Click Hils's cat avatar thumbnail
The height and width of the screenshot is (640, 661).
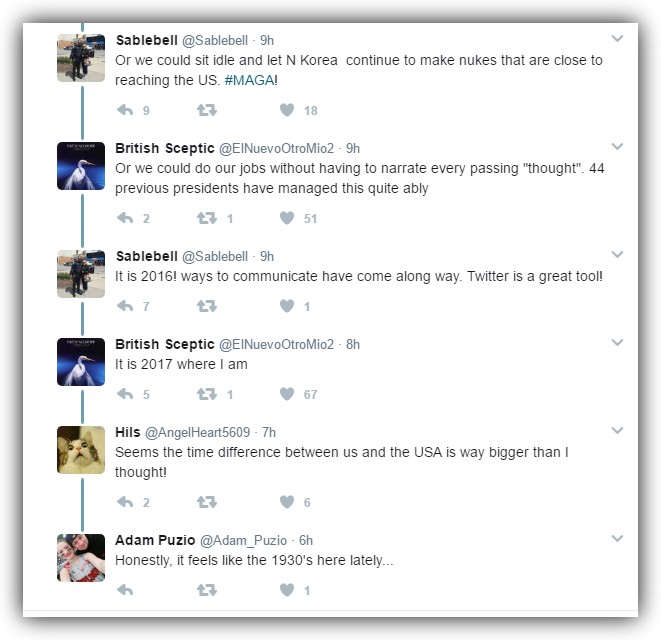[81, 449]
